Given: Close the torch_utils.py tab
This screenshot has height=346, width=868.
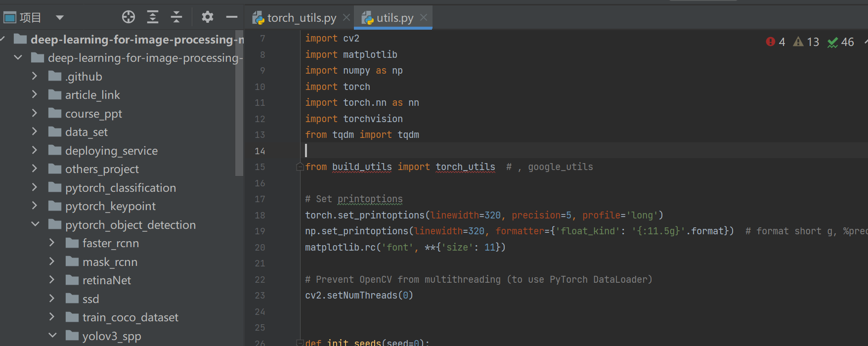Looking at the screenshot, I should (x=347, y=17).
